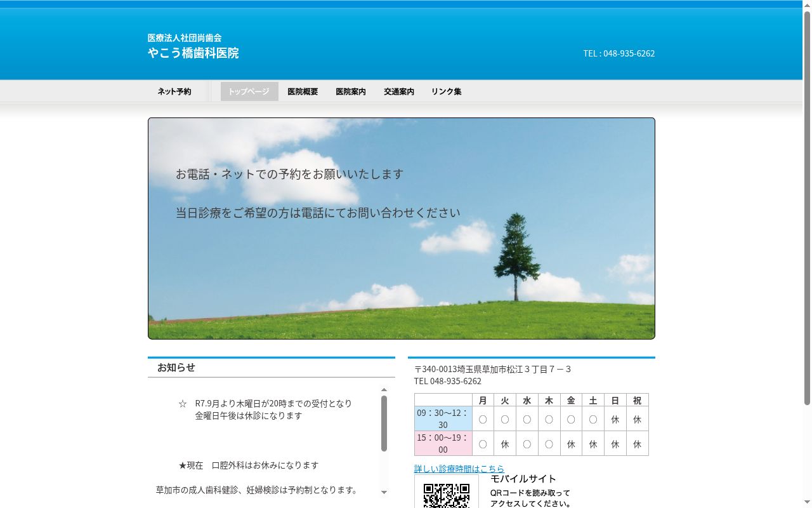Click the TEL : 048-935-6262 header text

(x=619, y=53)
